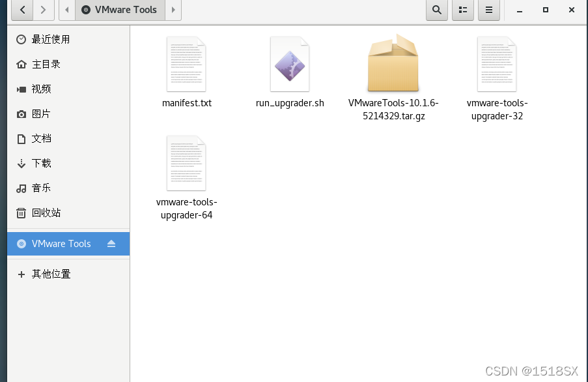The height and width of the screenshot is (382, 588).
Task: Minimize the file manager window
Action: (520, 10)
